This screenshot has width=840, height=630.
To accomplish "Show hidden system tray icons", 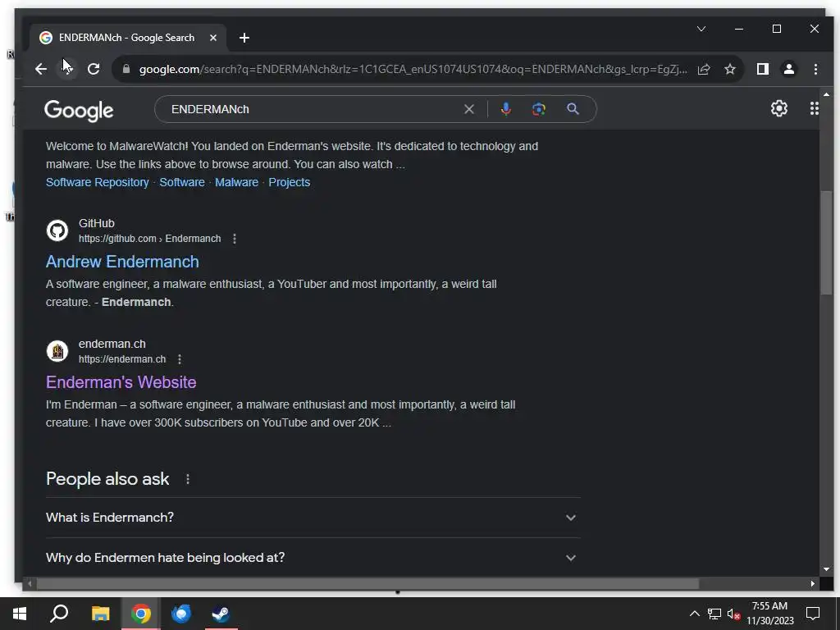I will click(x=694, y=614).
